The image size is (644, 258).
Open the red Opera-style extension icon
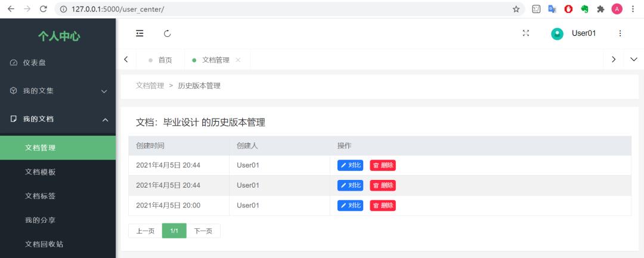[x=568, y=9]
